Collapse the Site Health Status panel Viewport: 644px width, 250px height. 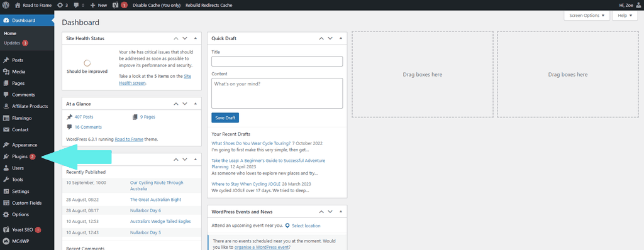pos(196,38)
